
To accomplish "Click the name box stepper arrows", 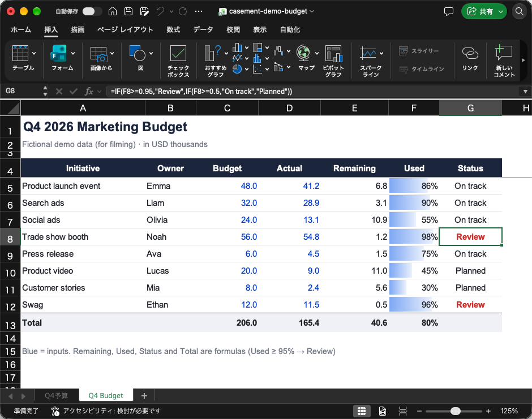I will pos(45,91).
